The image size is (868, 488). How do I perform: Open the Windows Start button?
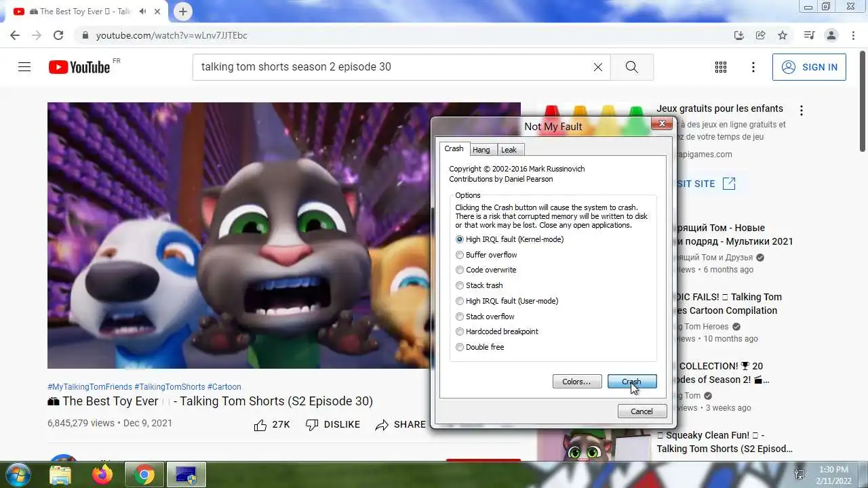coord(18,474)
